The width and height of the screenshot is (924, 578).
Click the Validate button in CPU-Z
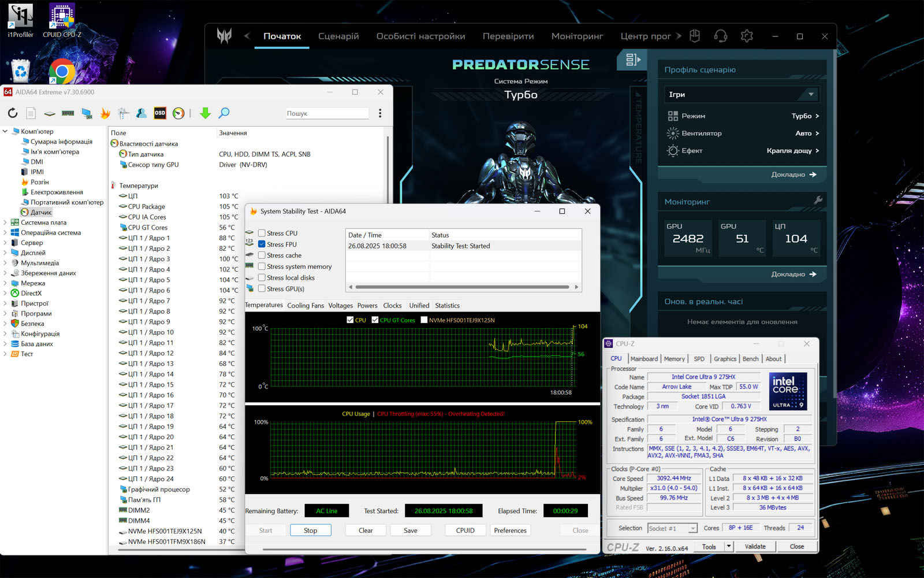point(755,546)
